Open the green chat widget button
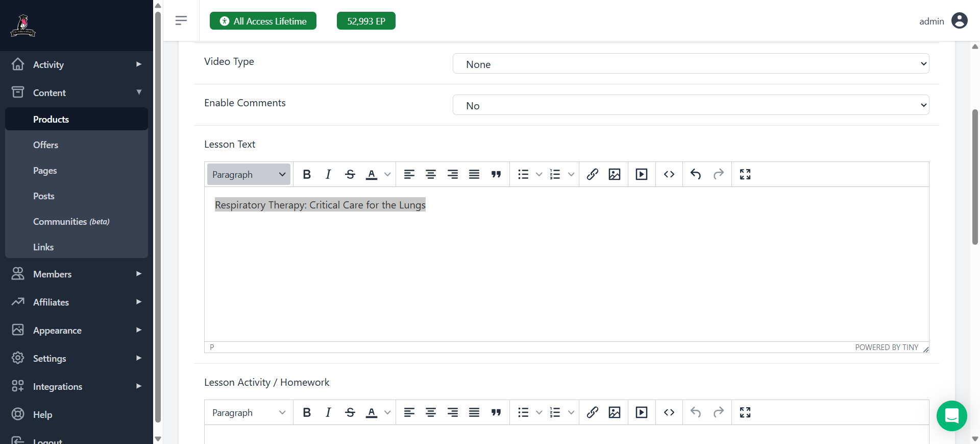The height and width of the screenshot is (444, 980). tap(951, 416)
